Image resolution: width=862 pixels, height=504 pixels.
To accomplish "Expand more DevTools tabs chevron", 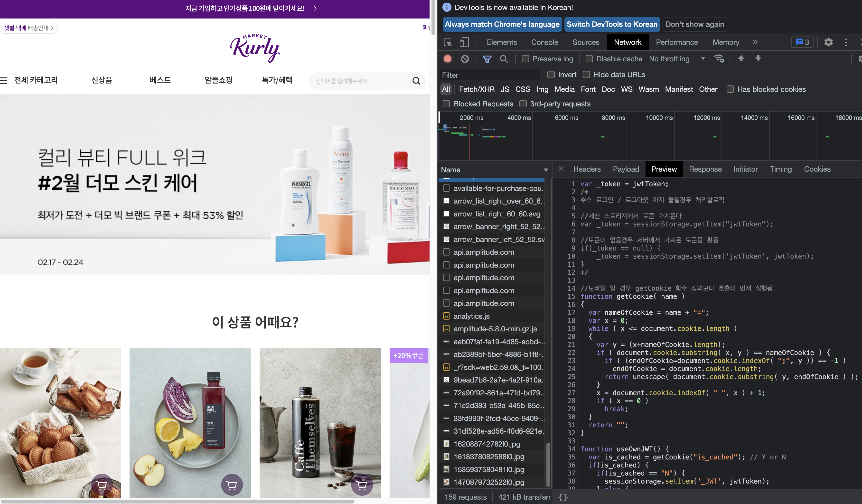I will coord(755,42).
